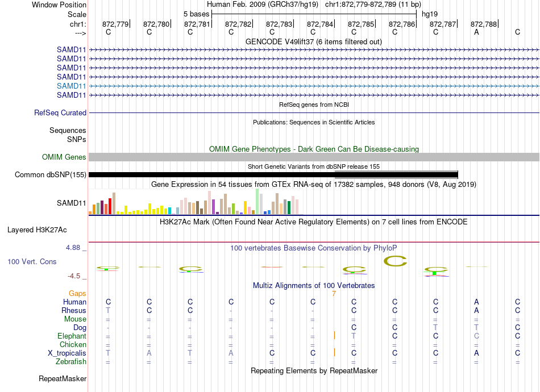Click the black dbSNP variant bar
The height and width of the screenshot is (392, 540).
(273, 175)
